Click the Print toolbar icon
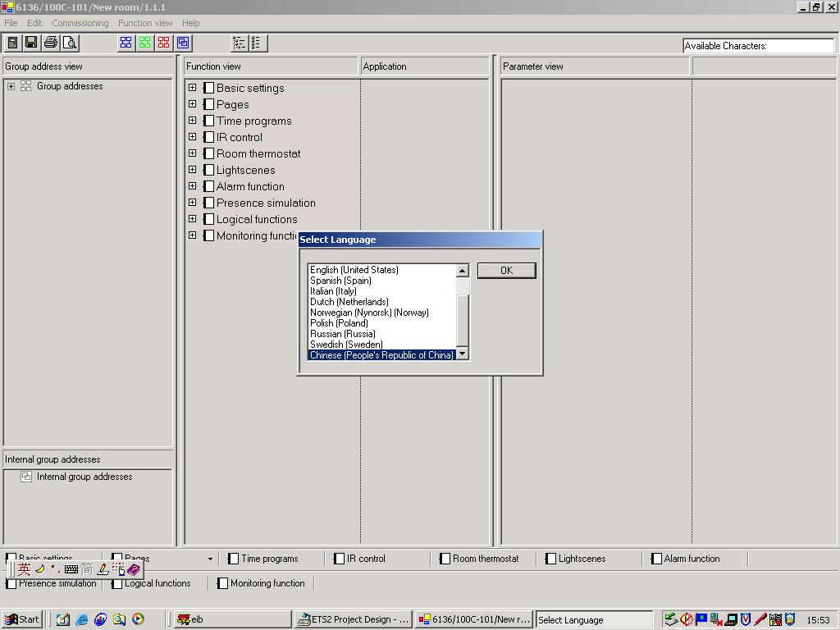This screenshot has width=840, height=630. point(51,43)
